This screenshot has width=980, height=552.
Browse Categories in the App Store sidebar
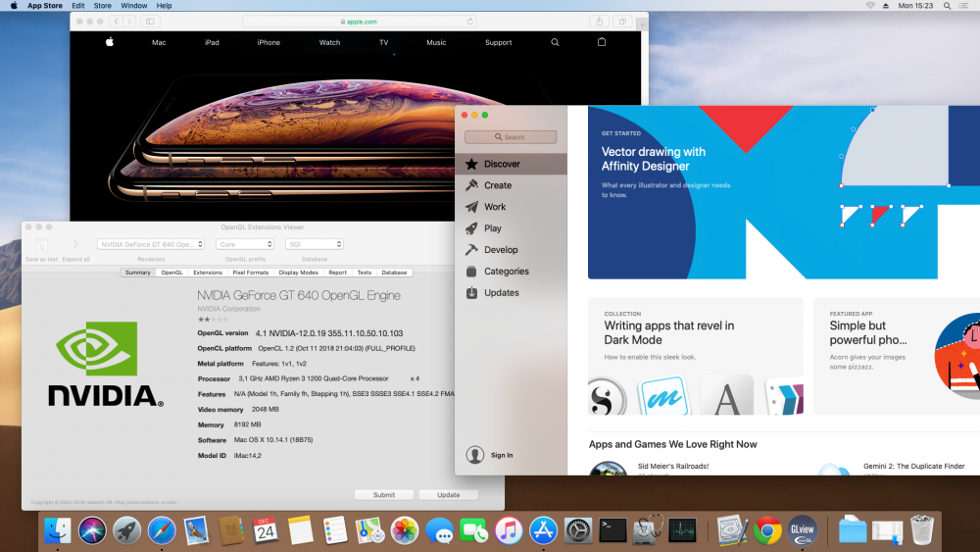(x=511, y=272)
